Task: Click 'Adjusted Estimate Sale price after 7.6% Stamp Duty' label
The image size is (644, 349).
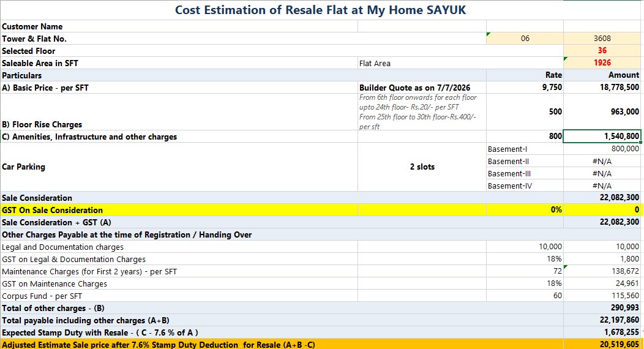Action: (158, 345)
